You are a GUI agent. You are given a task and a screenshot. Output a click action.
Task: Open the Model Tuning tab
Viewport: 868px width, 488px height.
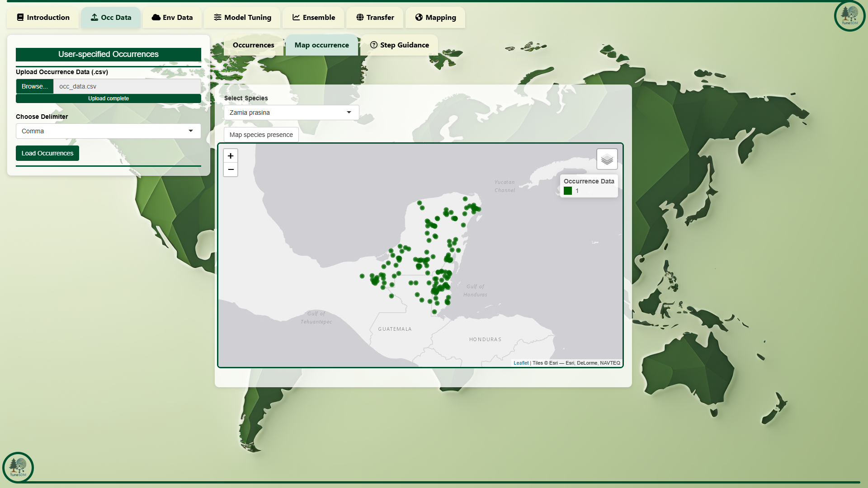[242, 18]
